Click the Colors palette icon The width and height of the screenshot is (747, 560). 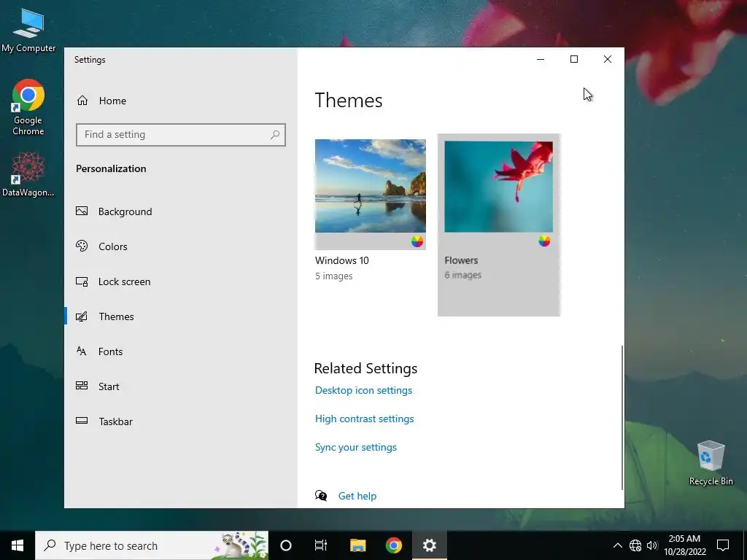[x=82, y=246]
